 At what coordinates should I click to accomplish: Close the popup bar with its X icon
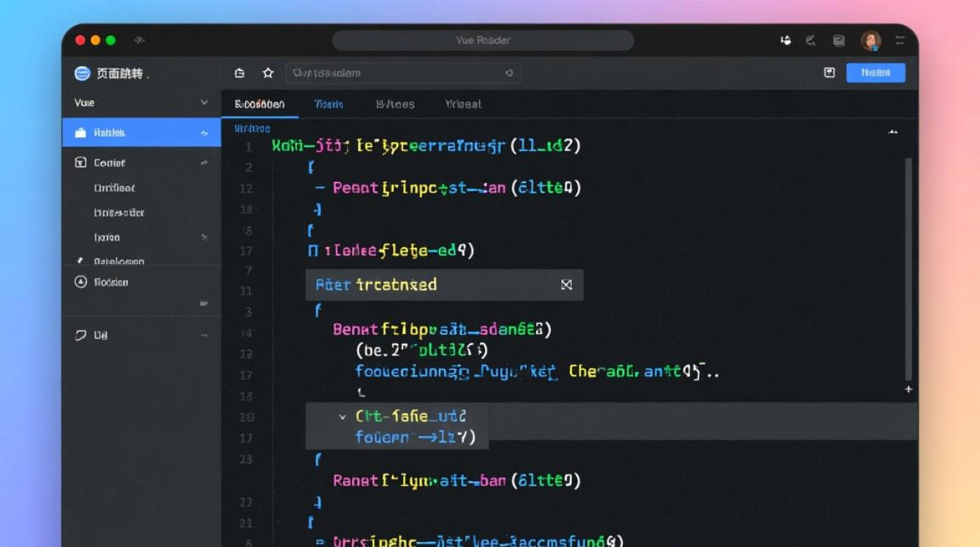tap(567, 284)
